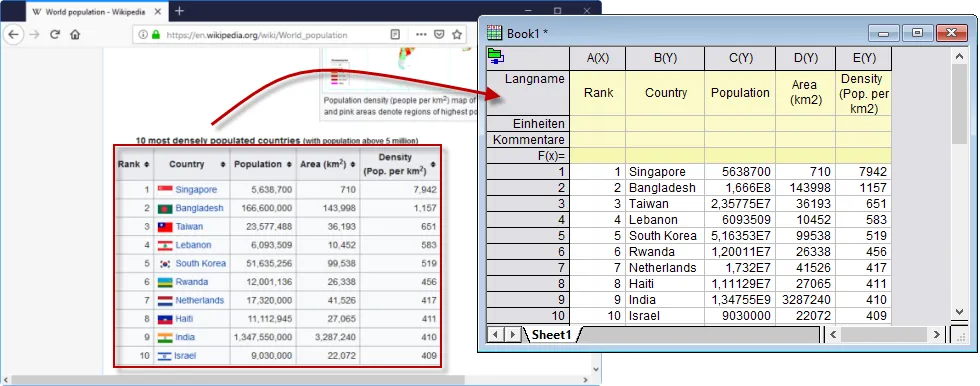The width and height of the screenshot is (980, 386).
Task: Reload the Wikipedia page
Action: [x=55, y=34]
